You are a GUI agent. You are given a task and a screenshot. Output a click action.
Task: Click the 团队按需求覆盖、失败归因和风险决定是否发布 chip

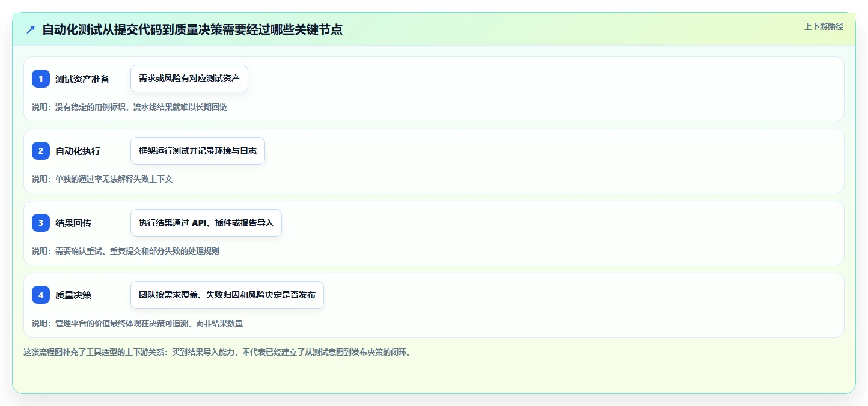[x=227, y=295]
